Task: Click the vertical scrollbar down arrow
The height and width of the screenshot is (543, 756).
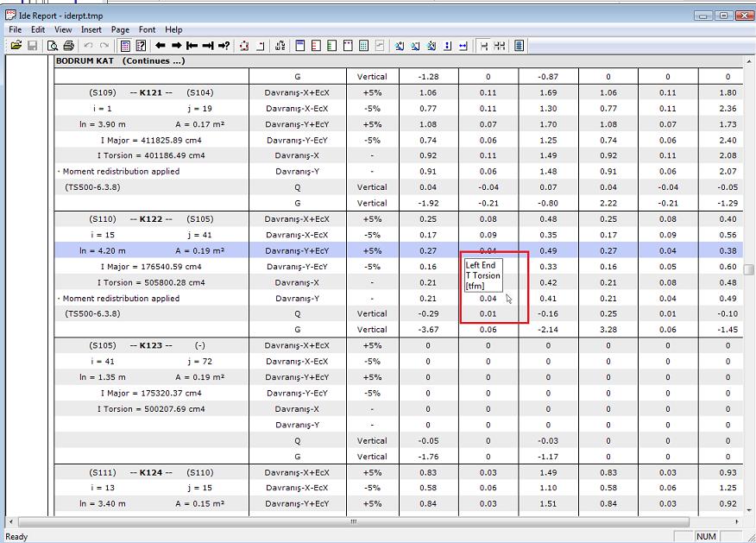Action: (748, 508)
